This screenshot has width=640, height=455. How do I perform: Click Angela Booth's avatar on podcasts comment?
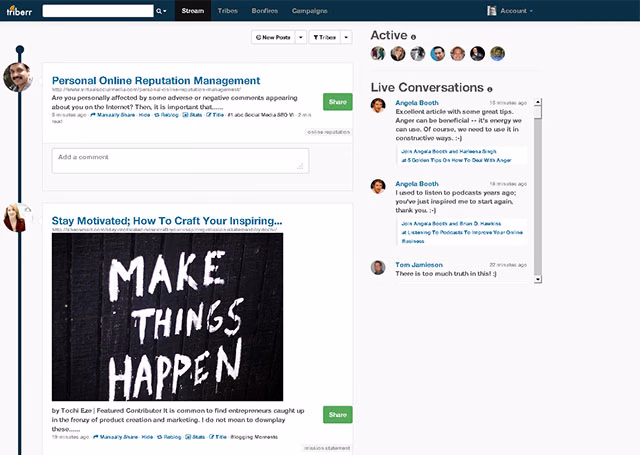[x=378, y=186]
